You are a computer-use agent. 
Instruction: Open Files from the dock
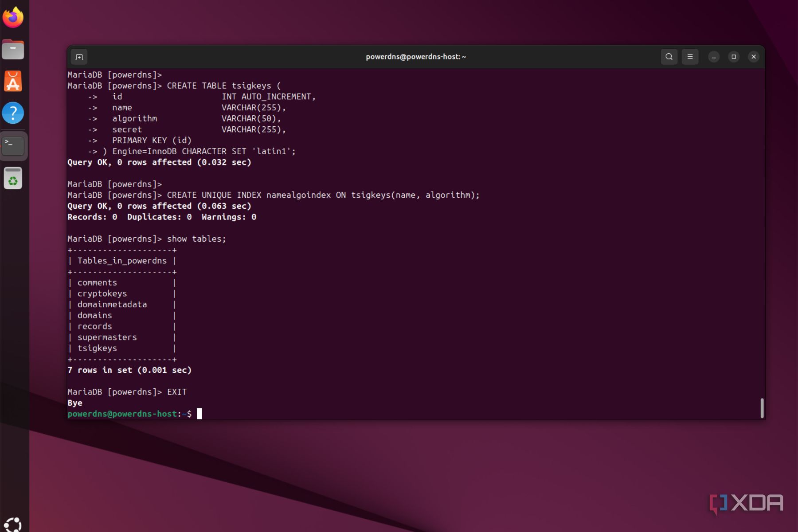tap(13, 49)
